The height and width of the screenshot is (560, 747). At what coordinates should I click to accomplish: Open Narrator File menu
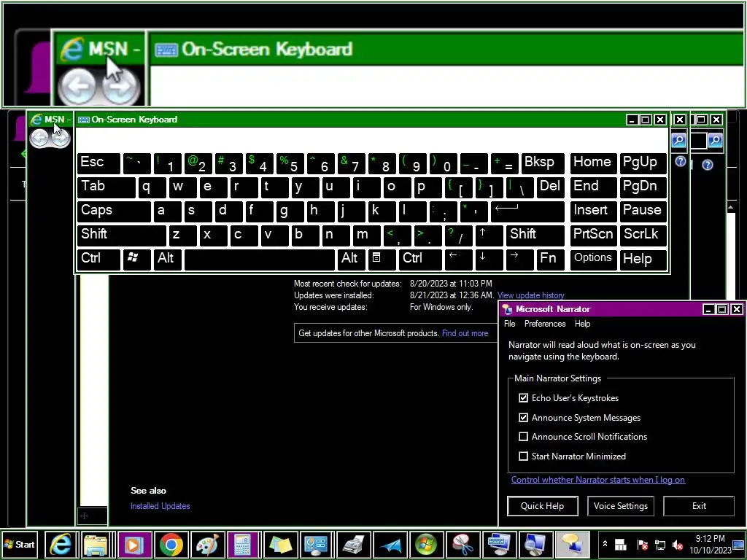tap(510, 324)
